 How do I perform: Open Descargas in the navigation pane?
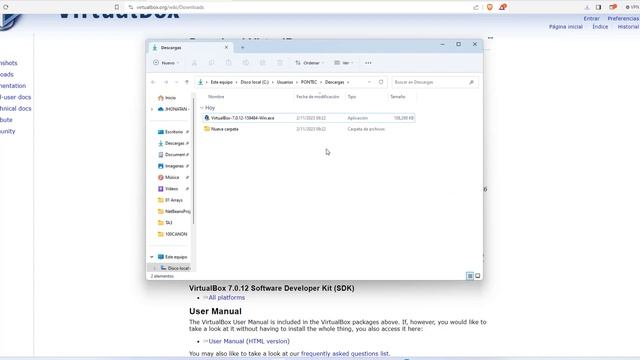(x=173, y=143)
